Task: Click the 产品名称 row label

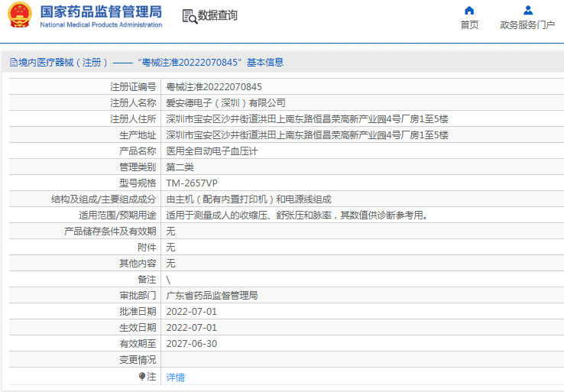Action: point(138,151)
